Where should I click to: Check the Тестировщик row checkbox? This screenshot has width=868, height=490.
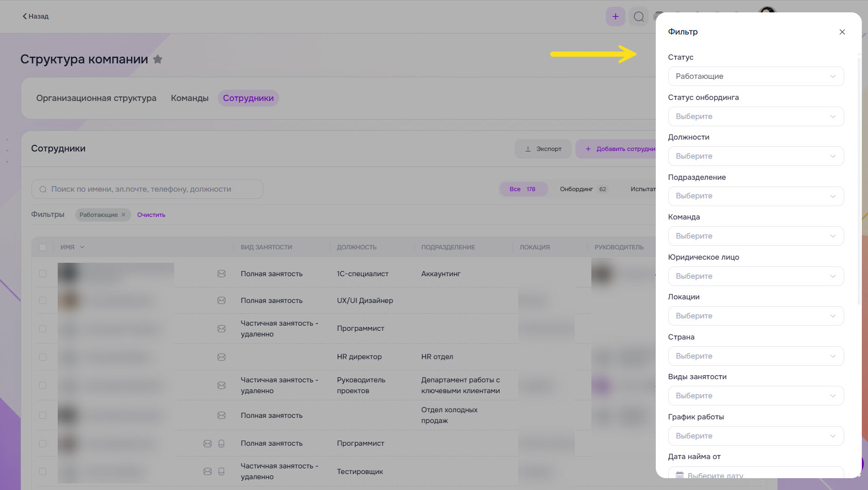click(x=43, y=471)
